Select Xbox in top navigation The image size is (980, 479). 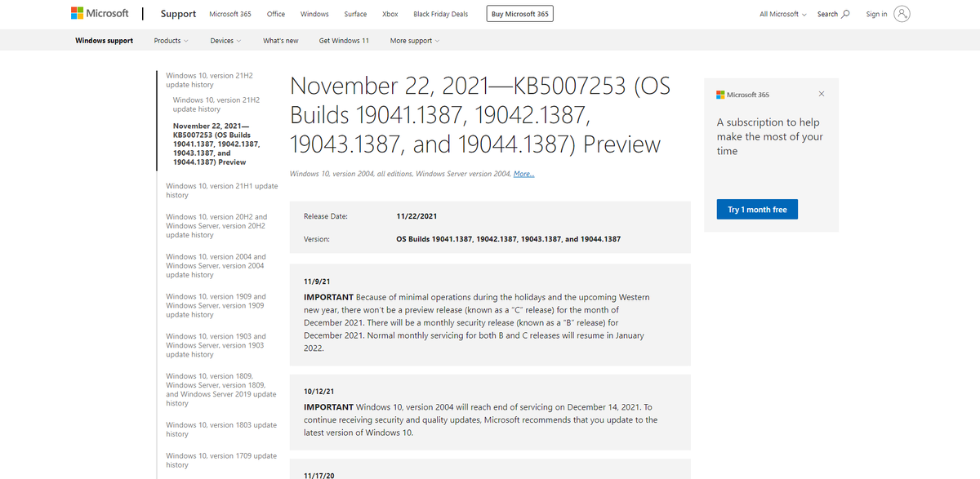390,14
